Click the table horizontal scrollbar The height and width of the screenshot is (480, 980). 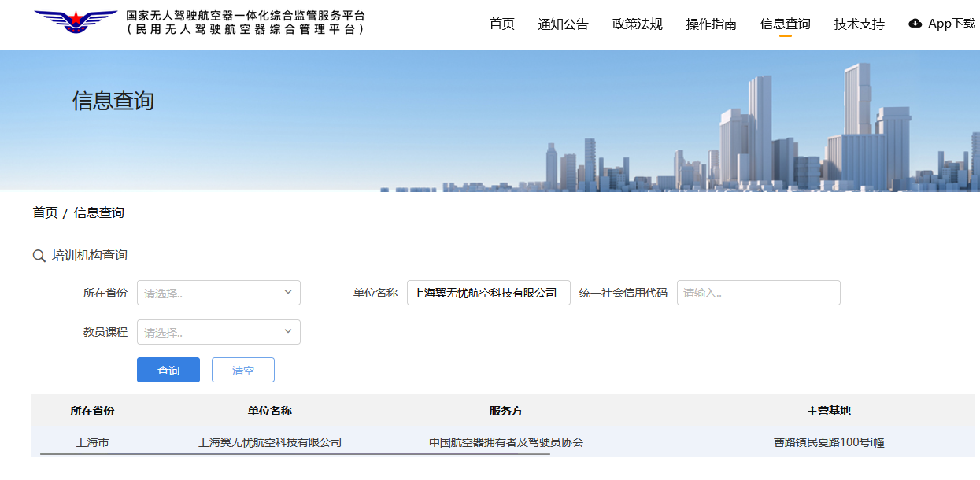pos(295,454)
